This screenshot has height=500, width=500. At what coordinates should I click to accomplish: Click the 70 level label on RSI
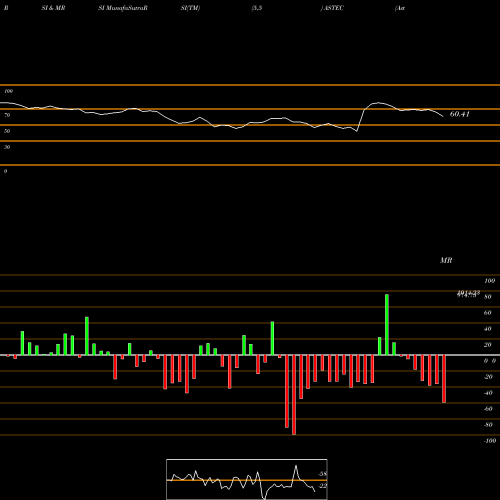(x=7, y=115)
